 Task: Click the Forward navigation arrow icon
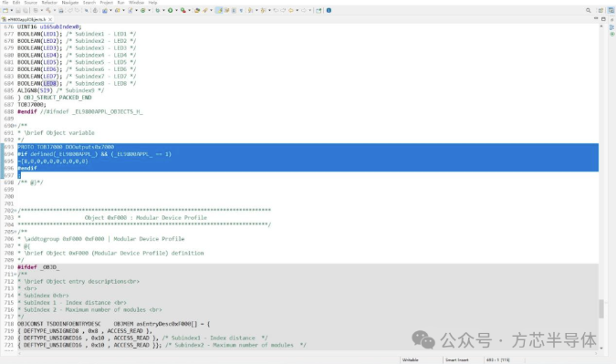pyautogui.click(x=304, y=10)
